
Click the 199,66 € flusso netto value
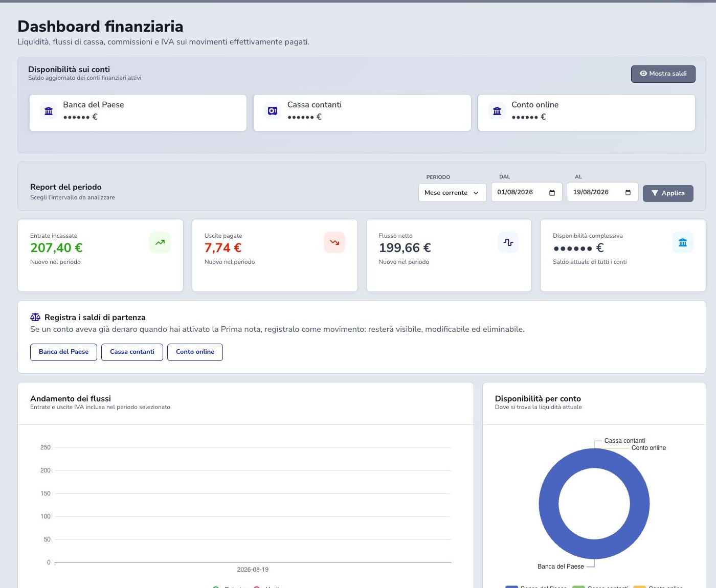405,248
